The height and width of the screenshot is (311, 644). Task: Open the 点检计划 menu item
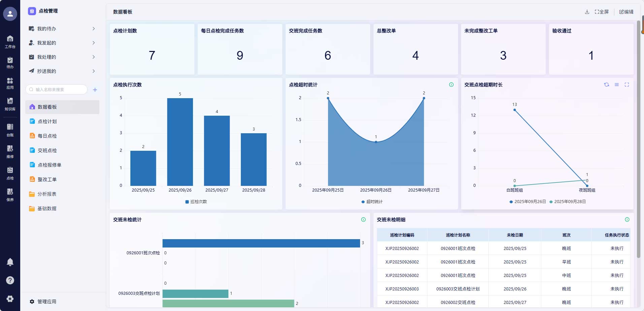[x=47, y=121]
